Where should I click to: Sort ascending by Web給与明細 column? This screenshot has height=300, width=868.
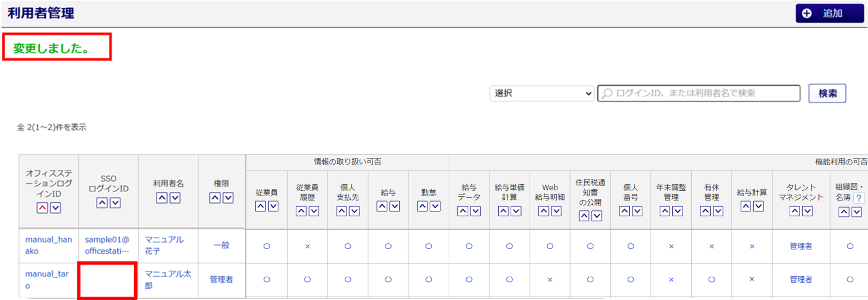tap(544, 211)
